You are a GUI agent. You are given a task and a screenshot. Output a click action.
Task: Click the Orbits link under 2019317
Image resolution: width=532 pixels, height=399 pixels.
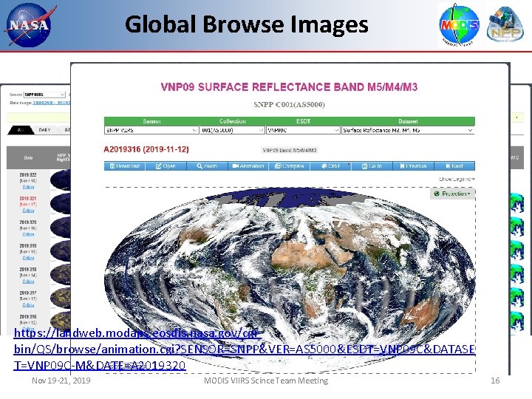click(28, 305)
